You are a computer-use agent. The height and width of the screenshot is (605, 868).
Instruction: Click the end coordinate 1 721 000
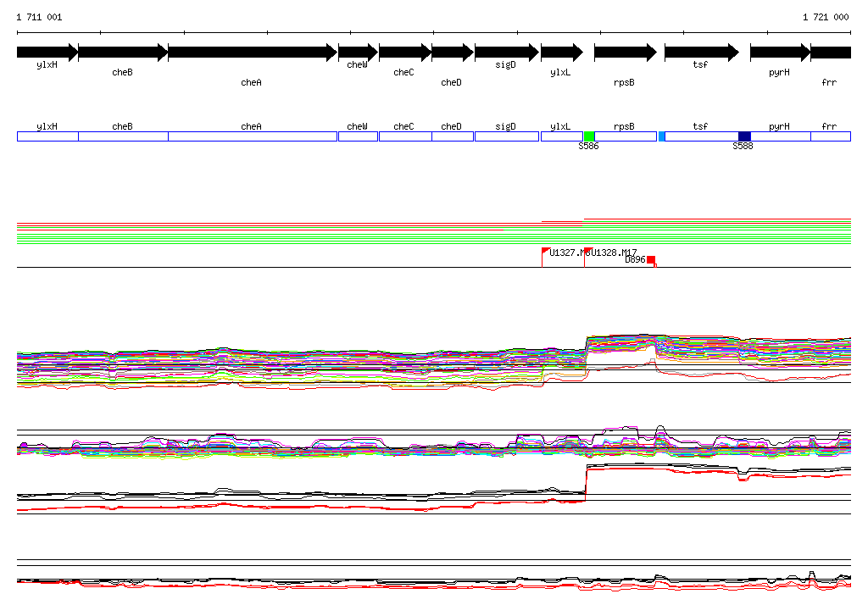826,17
